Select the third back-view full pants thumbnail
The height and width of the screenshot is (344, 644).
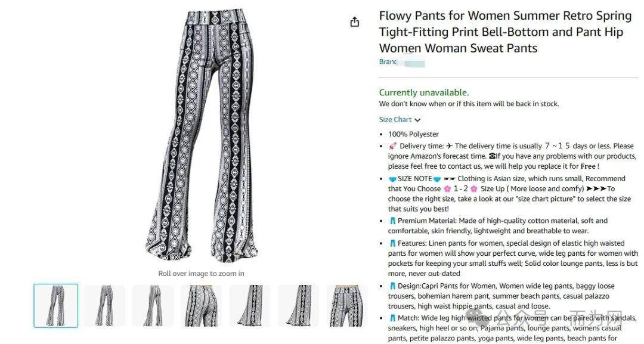153,306
